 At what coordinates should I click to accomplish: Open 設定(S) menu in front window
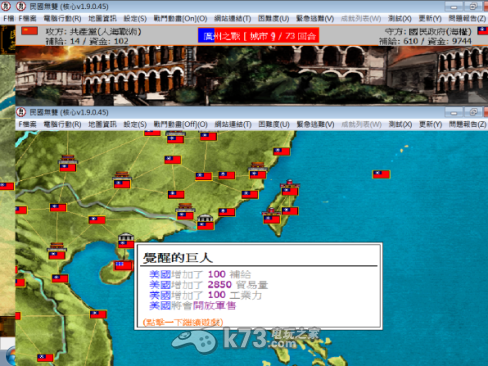[135, 124]
